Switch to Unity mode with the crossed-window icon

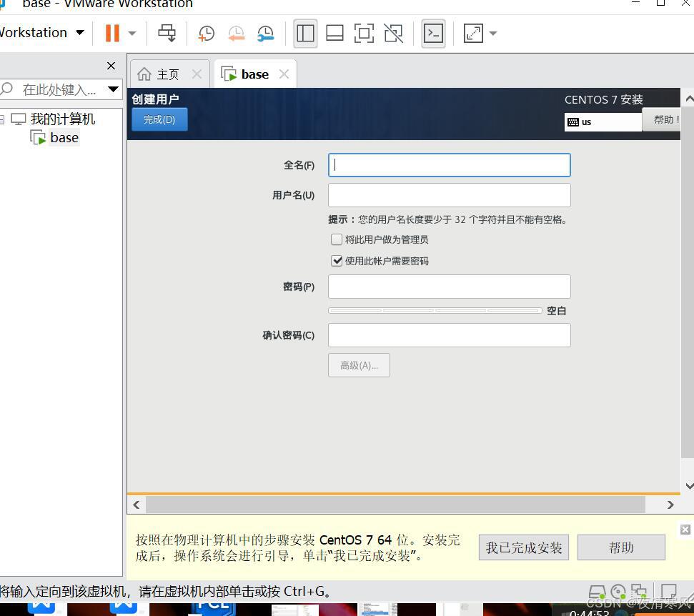pos(394,33)
